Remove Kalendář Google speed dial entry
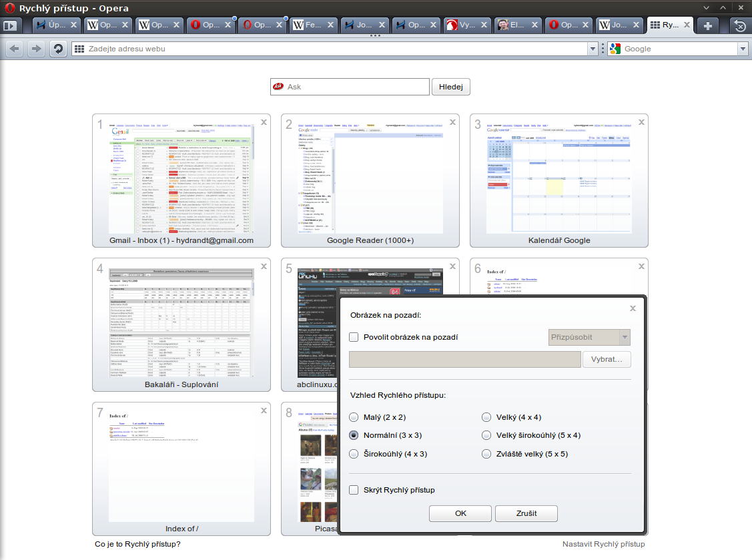Image resolution: width=752 pixels, height=560 pixels. [x=641, y=122]
